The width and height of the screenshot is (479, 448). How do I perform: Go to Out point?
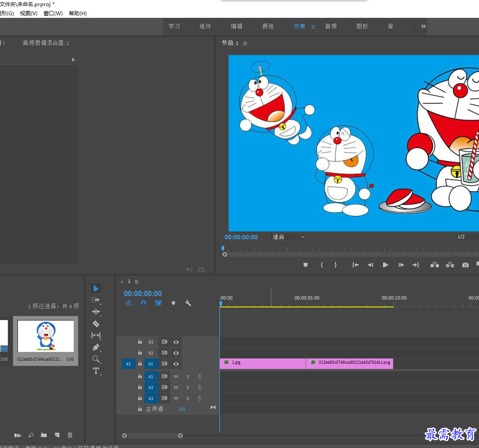pyautogui.click(x=416, y=265)
